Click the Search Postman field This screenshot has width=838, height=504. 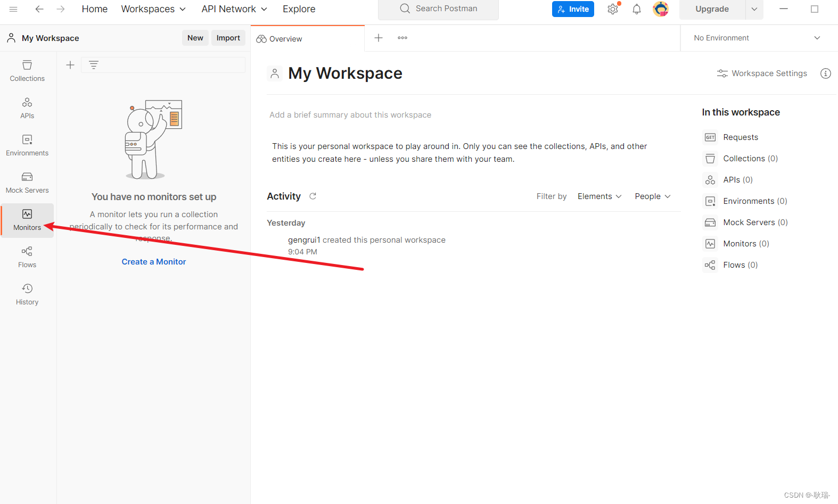coord(438,9)
